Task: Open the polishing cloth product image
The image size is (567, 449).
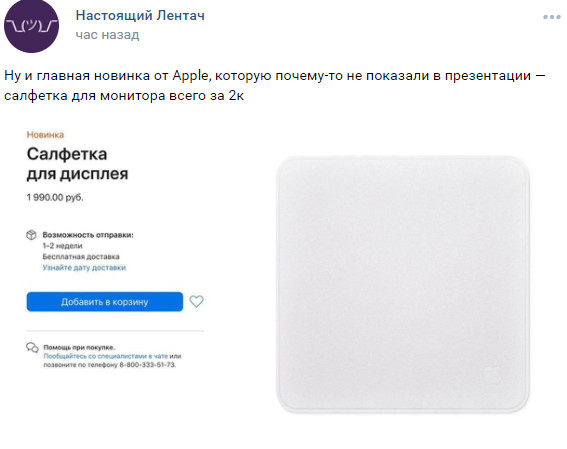Action: coord(403,285)
